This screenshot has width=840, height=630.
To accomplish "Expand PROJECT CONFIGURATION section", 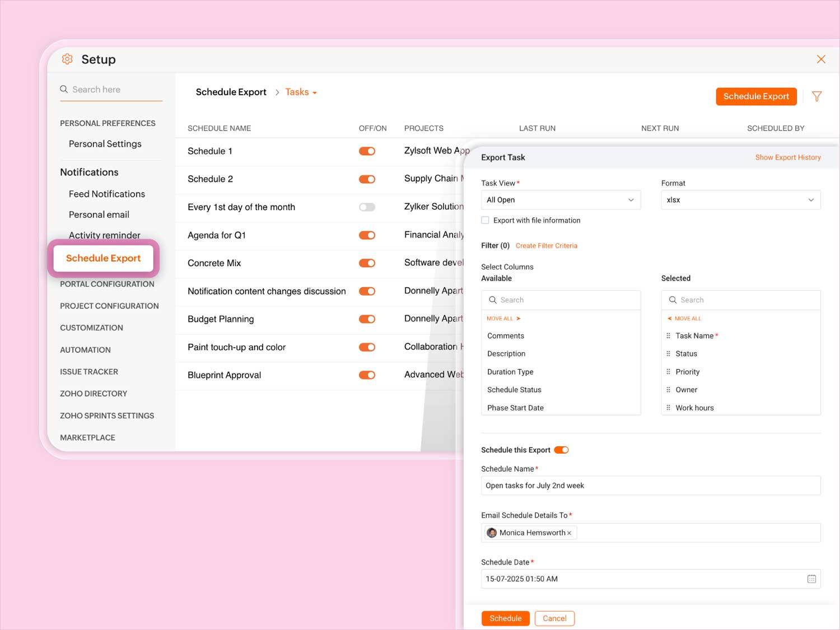I will [109, 306].
